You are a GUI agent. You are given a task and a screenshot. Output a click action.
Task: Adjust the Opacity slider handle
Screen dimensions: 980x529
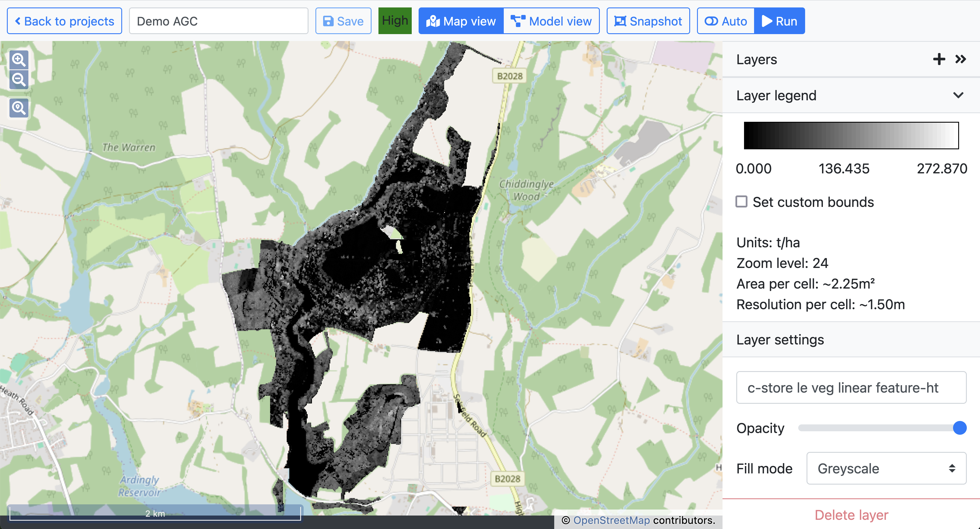click(959, 428)
